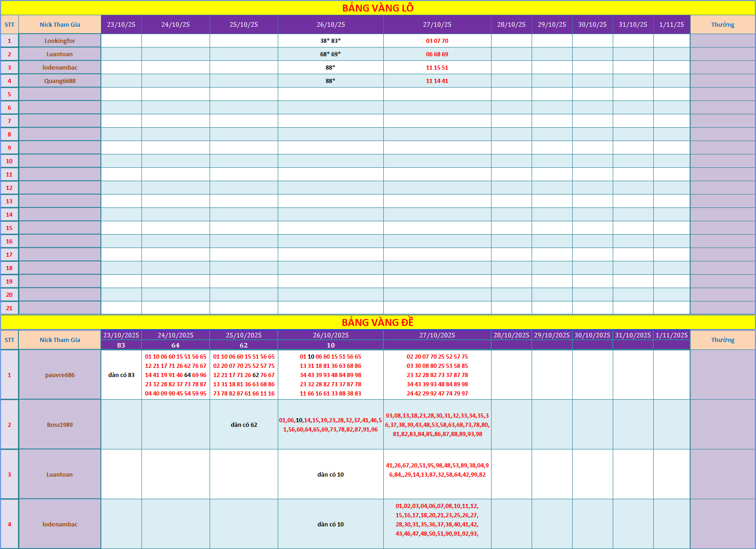This screenshot has height=549, width=756.
Task: Select the Boss1989 participant cell
Action: [60, 425]
